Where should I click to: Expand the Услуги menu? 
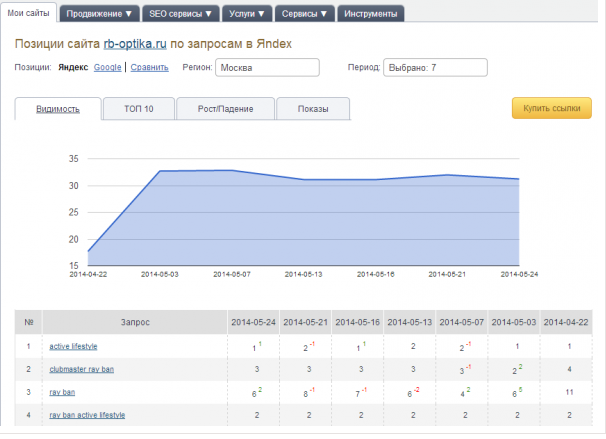[247, 14]
